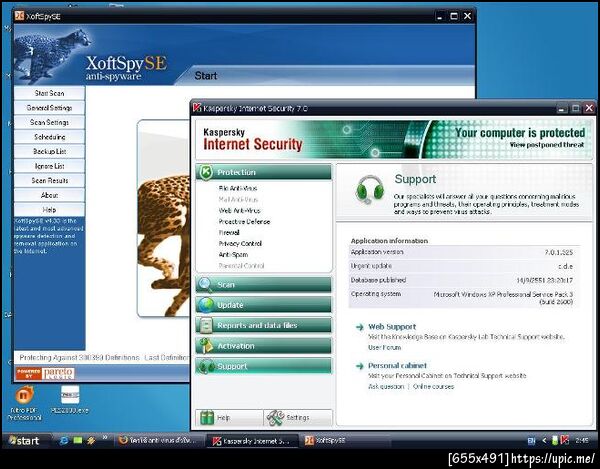Click the Help book icon in Kaspersky

tap(207, 418)
